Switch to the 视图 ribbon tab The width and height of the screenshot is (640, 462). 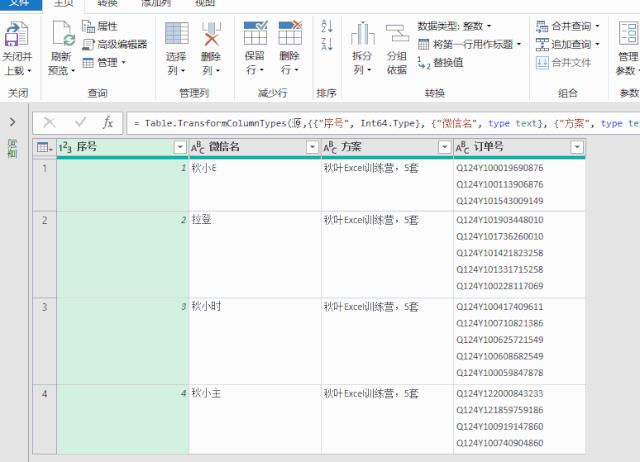pyautogui.click(x=205, y=4)
